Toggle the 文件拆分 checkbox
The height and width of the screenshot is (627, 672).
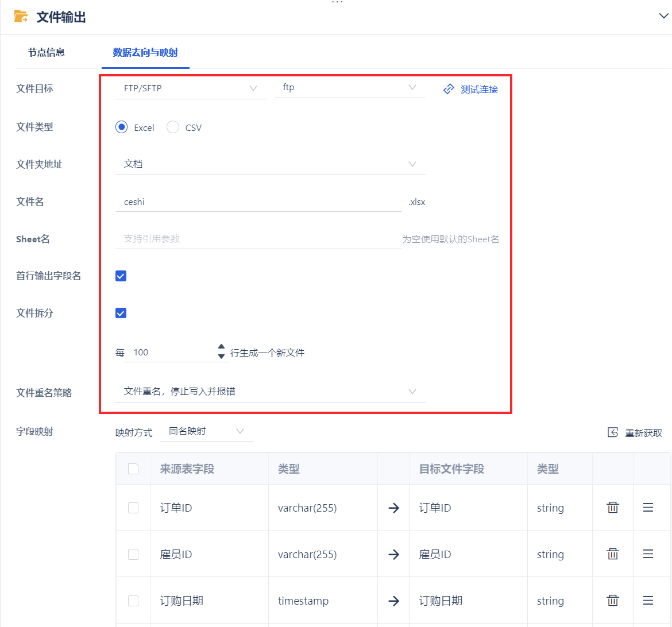pyautogui.click(x=121, y=313)
